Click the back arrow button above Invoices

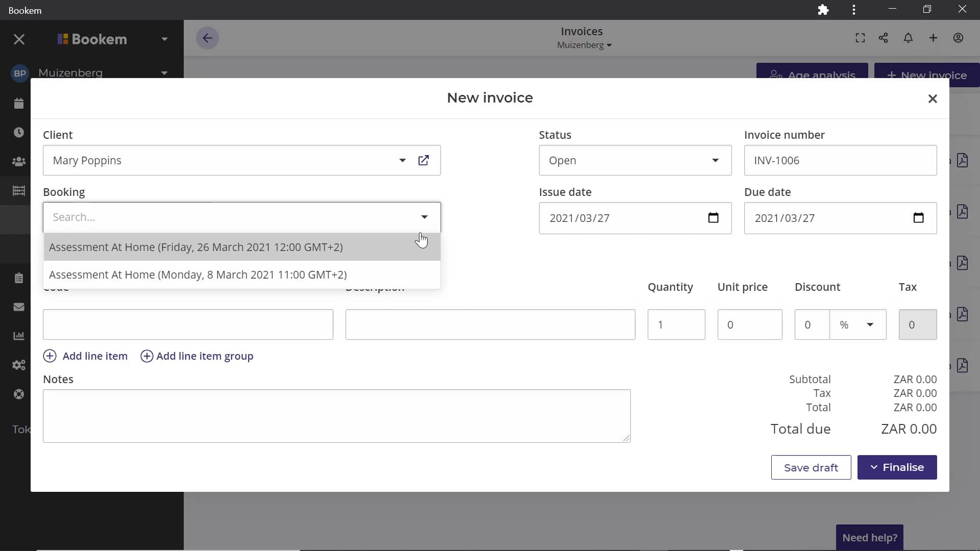tap(207, 38)
